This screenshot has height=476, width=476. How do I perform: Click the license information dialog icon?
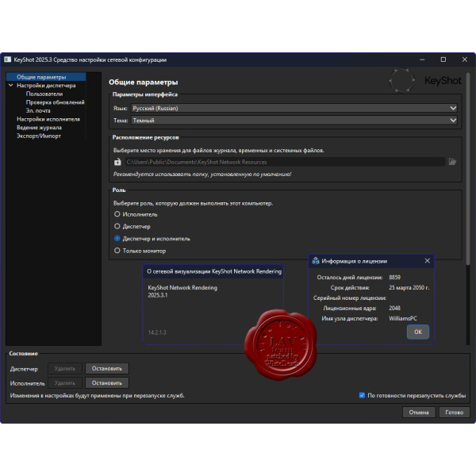click(x=316, y=261)
